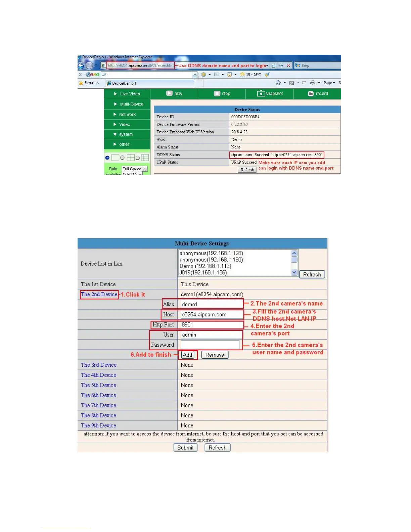Expand the Video menu section
The image size is (411, 532).
pos(127,124)
